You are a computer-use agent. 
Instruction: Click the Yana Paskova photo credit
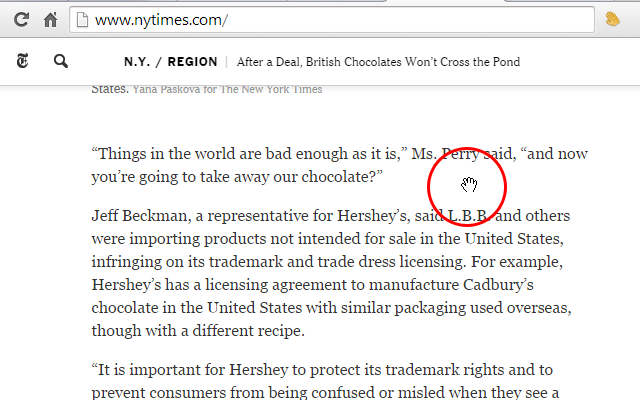coord(227,89)
